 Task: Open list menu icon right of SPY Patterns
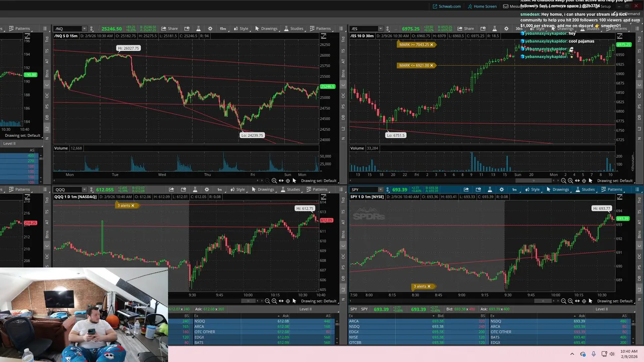637,190
